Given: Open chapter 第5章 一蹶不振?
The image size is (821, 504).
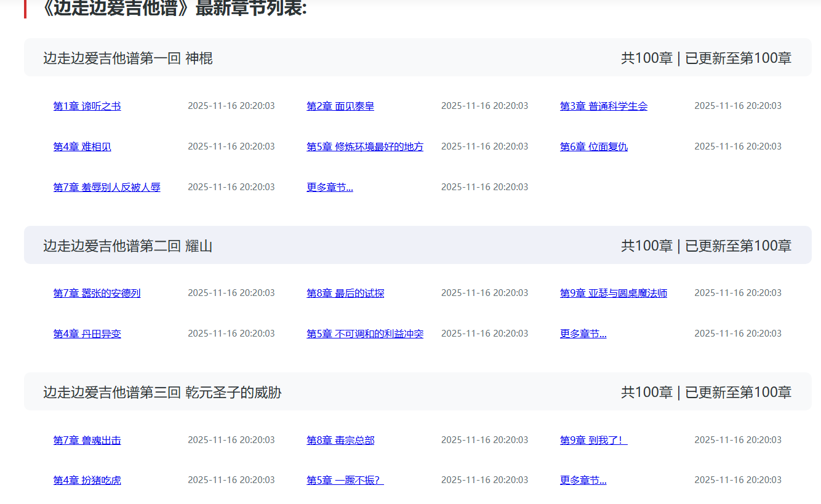Looking at the screenshot, I should [345, 479].
